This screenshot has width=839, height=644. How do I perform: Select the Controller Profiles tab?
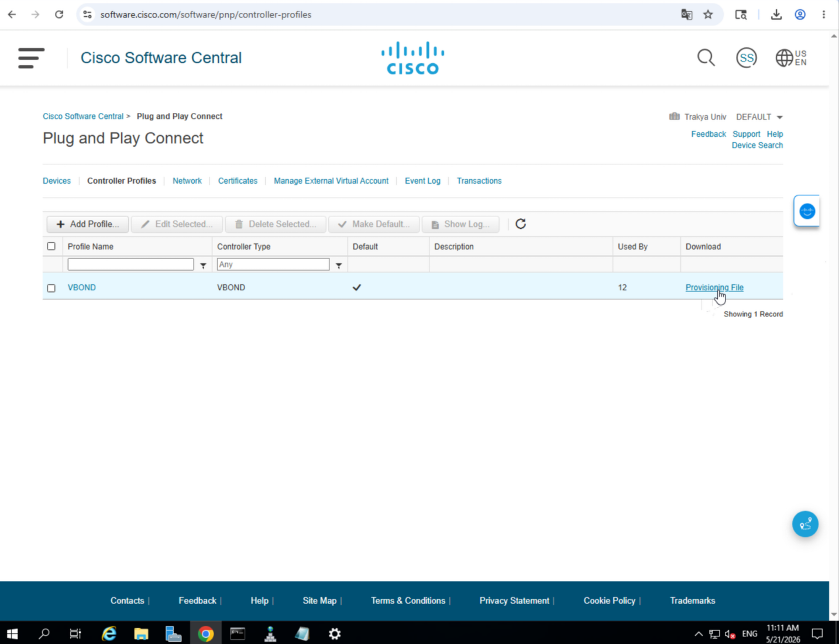(x=122, y=181)
